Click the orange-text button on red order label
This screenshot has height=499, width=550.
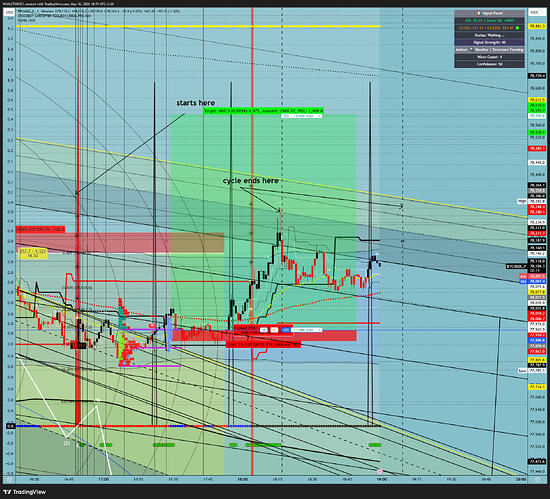(274, 330)
